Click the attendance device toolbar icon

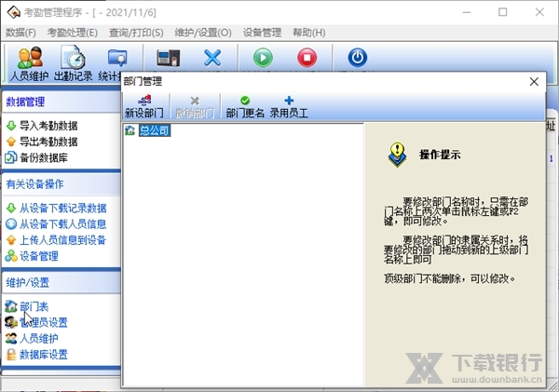click(169, 58)
